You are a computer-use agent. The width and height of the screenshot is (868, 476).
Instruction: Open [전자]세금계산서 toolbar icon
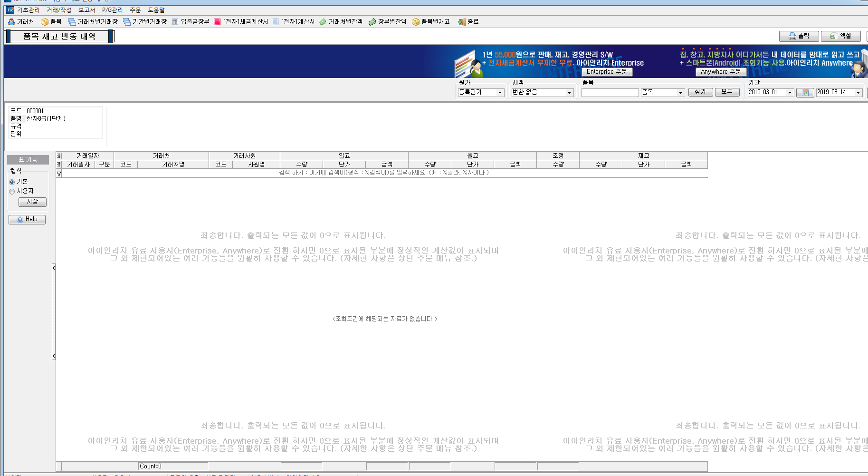tap(241, 22)
